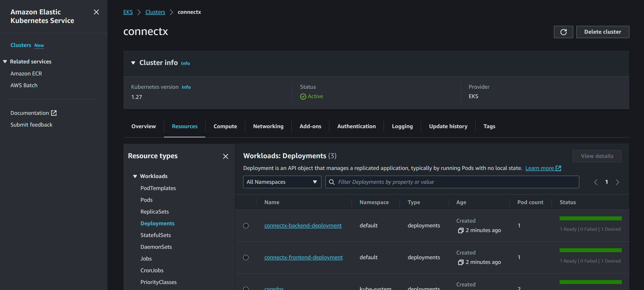644x290 pixels.
Task: Click the refresh cluster icon button
Action: [x=563, y=32]
